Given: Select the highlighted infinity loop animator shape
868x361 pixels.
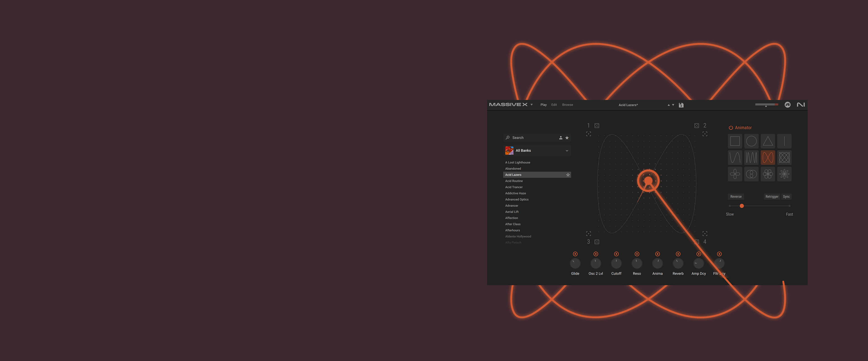Looking at the screenshot, I should click(768, 158).
